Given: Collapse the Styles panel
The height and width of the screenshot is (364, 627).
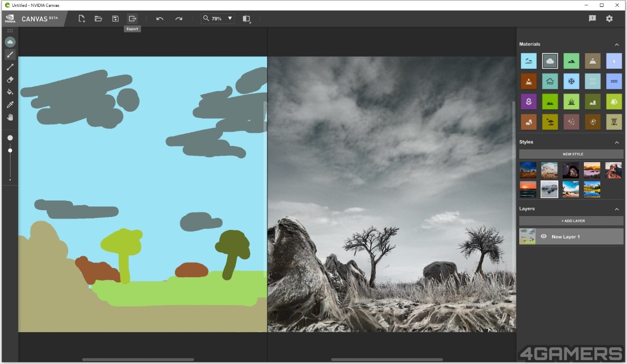Looking at the screenshot, I should 617,143.
